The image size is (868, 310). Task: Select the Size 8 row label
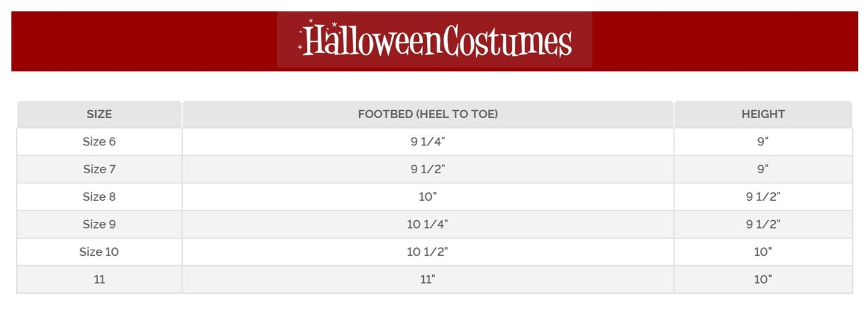click(99, 197)
